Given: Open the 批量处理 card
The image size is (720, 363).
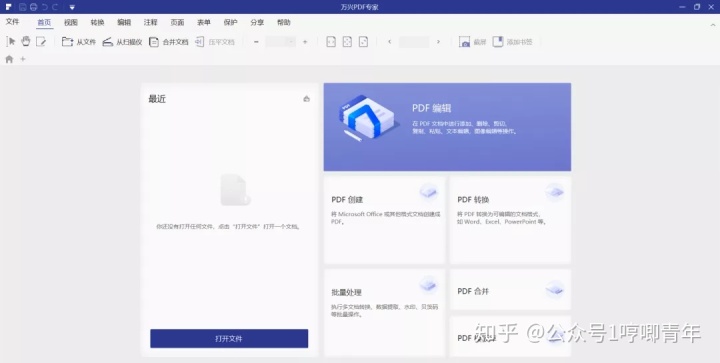Looking at the screenshot, I should [384, 313].
